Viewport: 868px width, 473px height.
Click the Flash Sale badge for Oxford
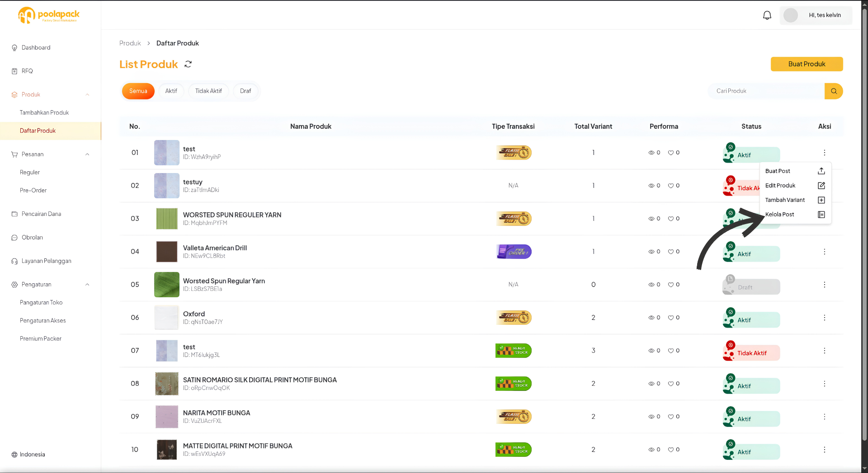point(514,318)
